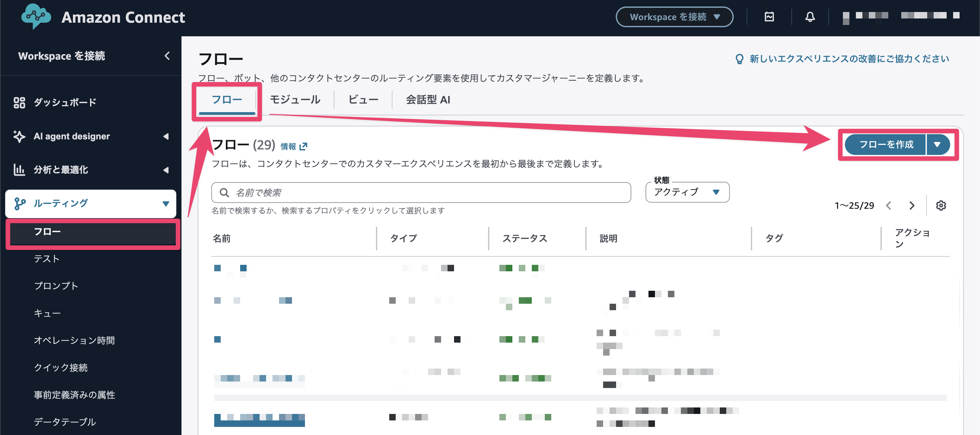Click the AI agent designer sparkle icon
Image resolution: width=980 pixels, height=435 pixels.
[19, 136]
